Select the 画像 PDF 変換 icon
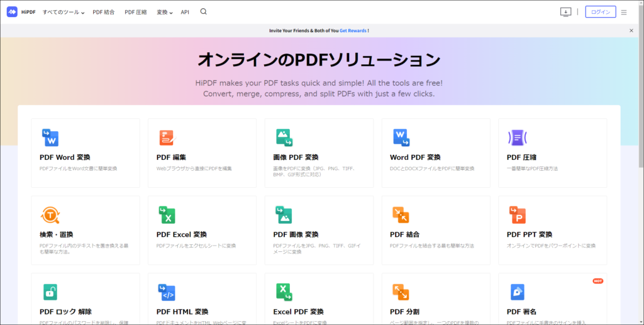This screenshot has width=644, height=325. 284,138
